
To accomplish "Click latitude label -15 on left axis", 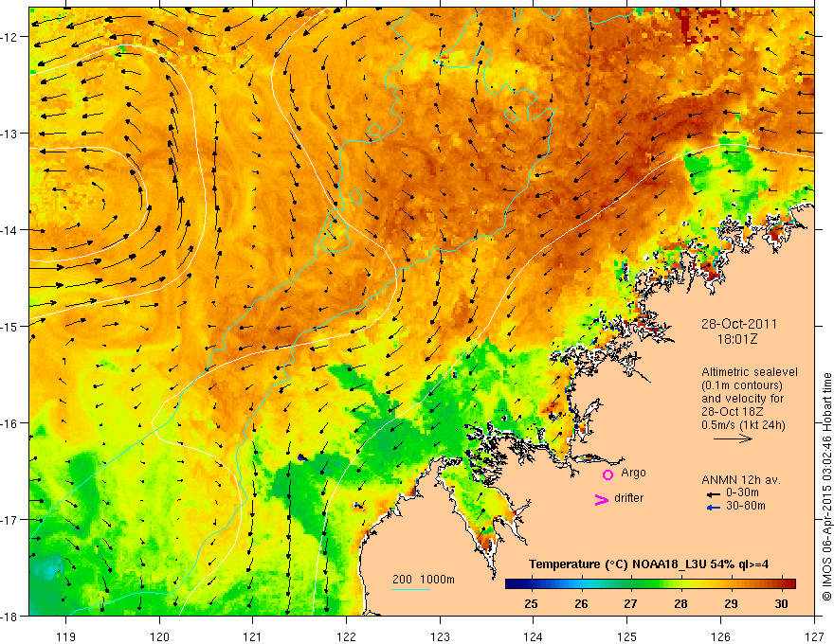I will pyautogui.click(x=9, y=327).
